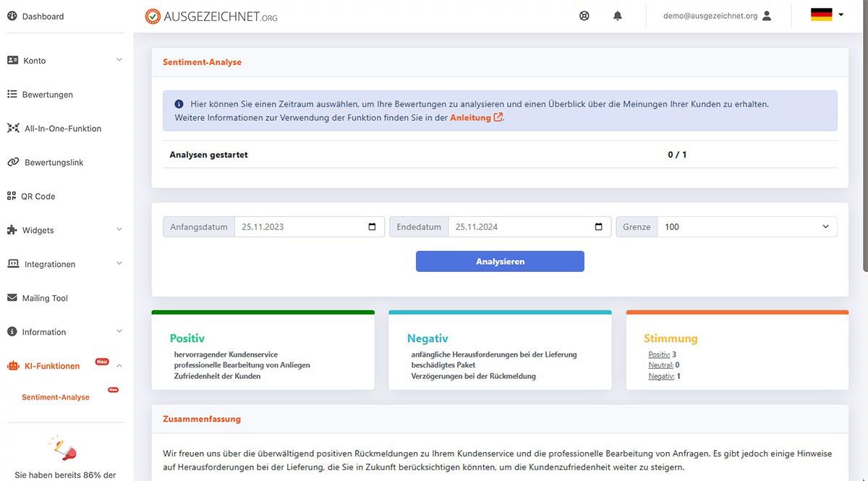Select Sentiment-Analyse submenu item
Viewport: 868px width, 481px height.
click(x=56, y=397)
